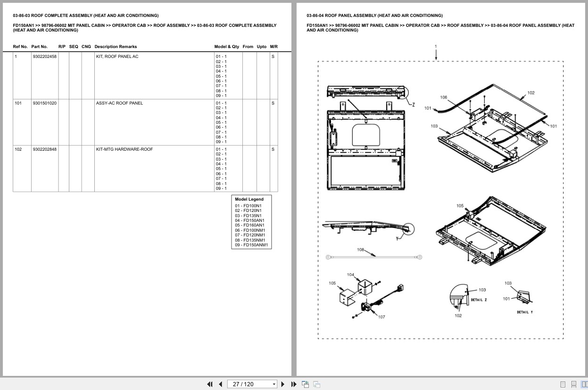Click the Model Legend heading
588x390 pixels.
coord(249,199)
